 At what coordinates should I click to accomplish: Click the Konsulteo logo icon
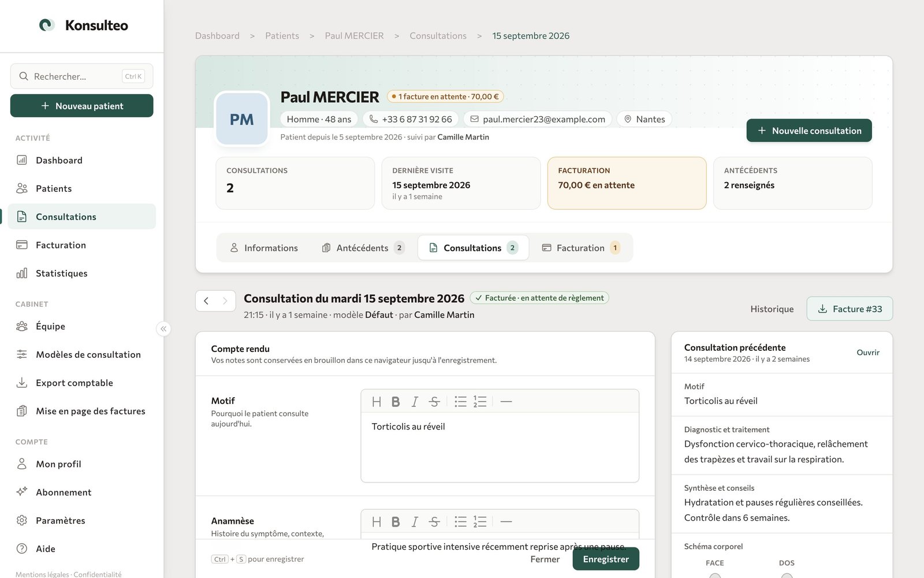pos(47,25)
